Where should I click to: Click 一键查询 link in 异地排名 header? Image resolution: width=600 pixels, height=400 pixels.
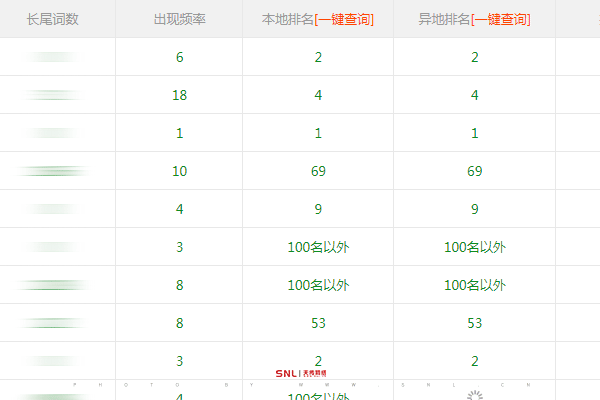500,19
